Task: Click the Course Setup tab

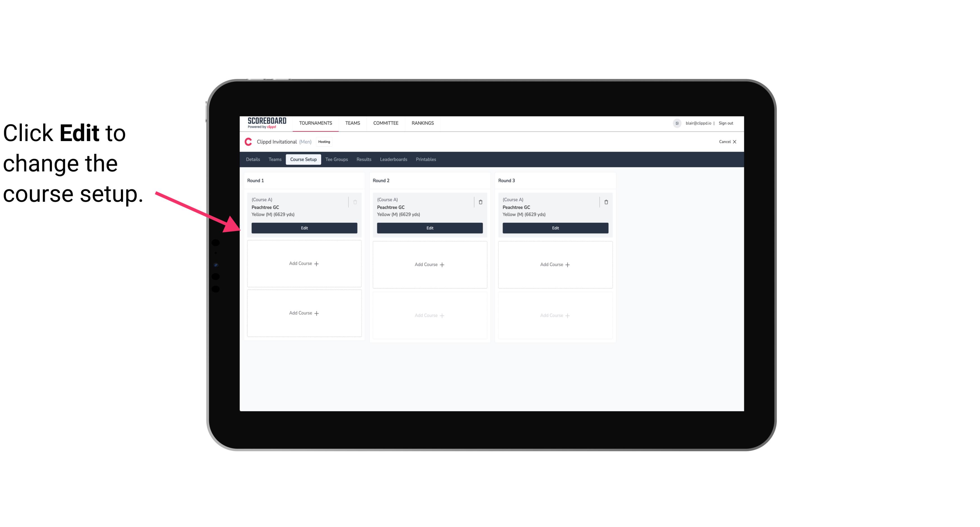Action: (303, 160)
